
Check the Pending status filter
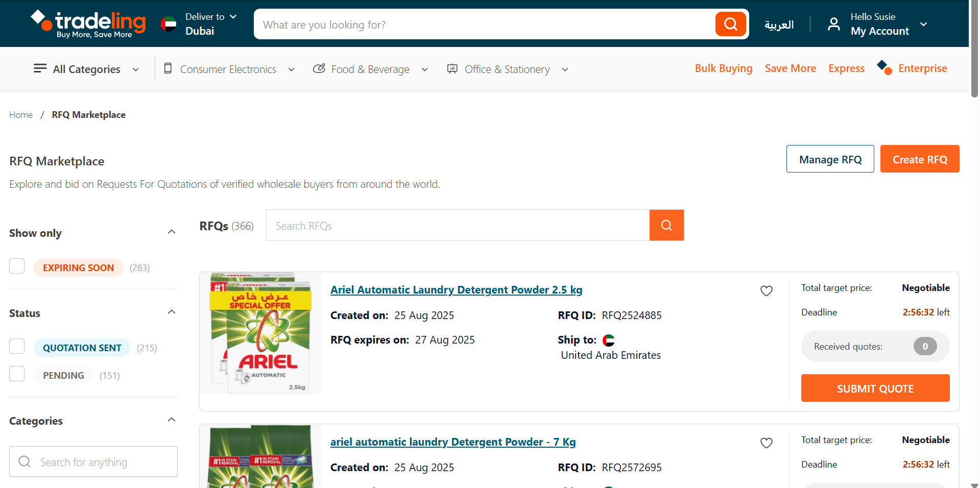(17, 374)
